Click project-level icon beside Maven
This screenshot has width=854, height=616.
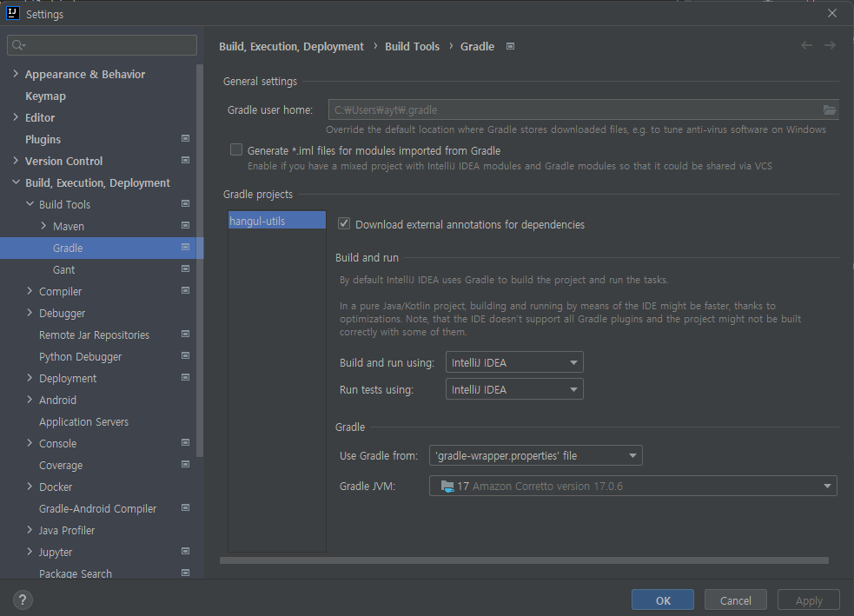click(185, 226)
